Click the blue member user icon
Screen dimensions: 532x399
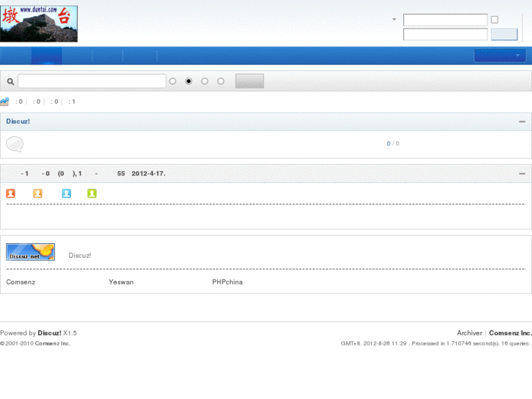67,193
